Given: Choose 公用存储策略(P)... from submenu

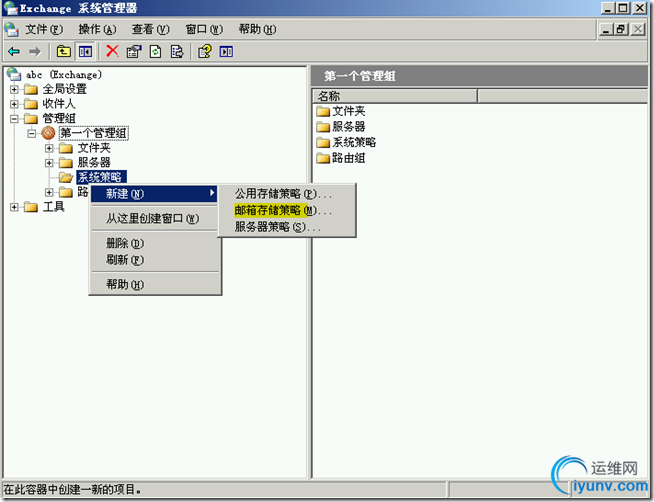Looking at the screenshot, I should point(287,194).
